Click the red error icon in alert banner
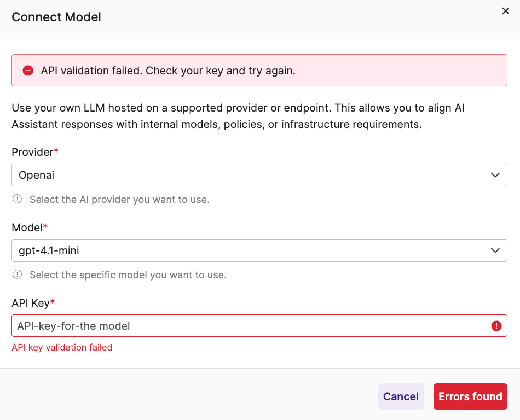This screenshot has width=520, height=420. pos(28,71)
